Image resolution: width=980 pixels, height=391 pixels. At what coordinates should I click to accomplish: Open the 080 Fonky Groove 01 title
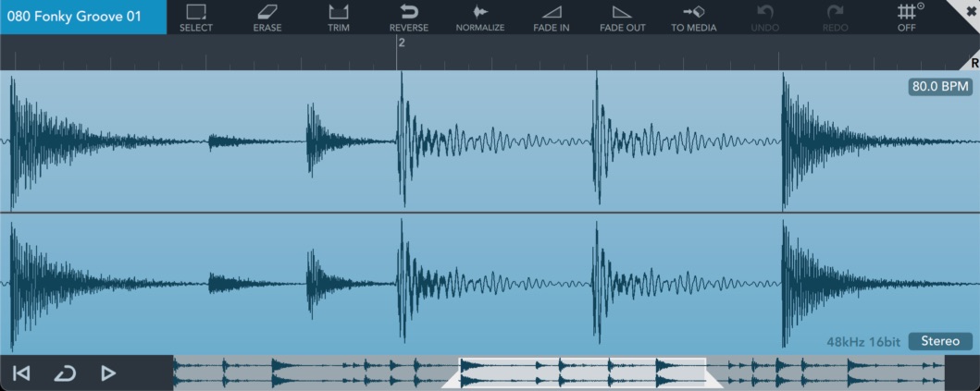tap(83, 17)
